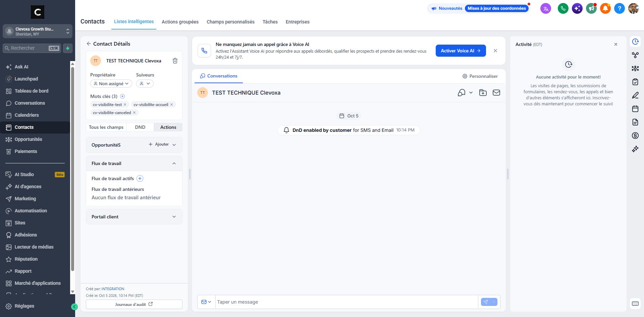Open the Non assigné owner dropdown
This screenshot has height=317, width=644.
coord(111,84)
